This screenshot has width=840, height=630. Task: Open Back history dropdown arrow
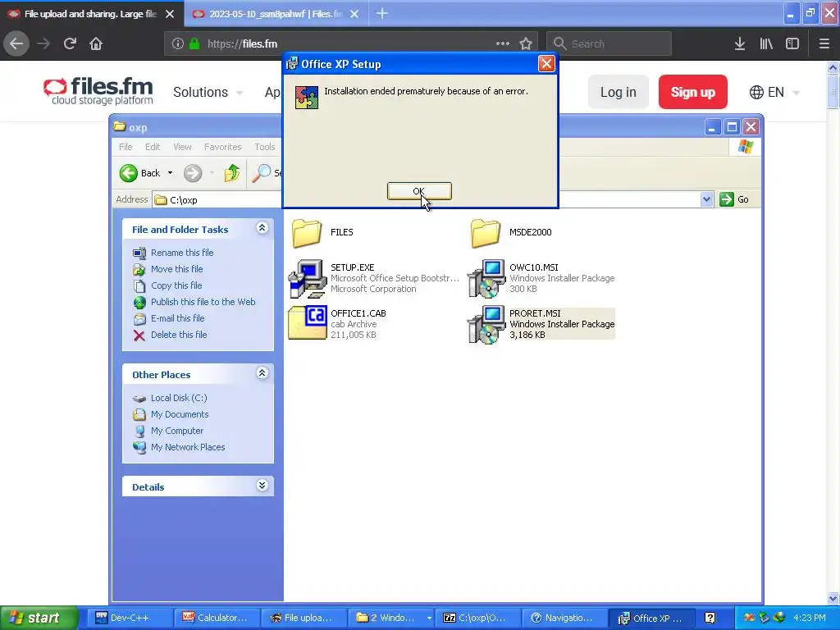171,173
